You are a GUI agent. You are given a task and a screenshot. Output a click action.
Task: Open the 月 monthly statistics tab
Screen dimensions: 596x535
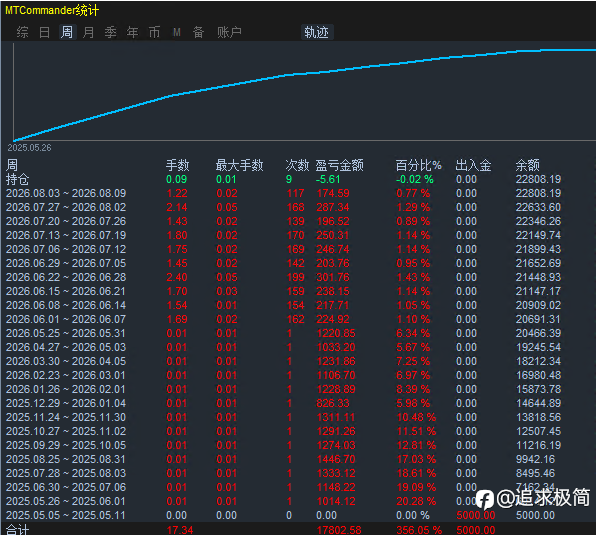[x=89, y=32]
